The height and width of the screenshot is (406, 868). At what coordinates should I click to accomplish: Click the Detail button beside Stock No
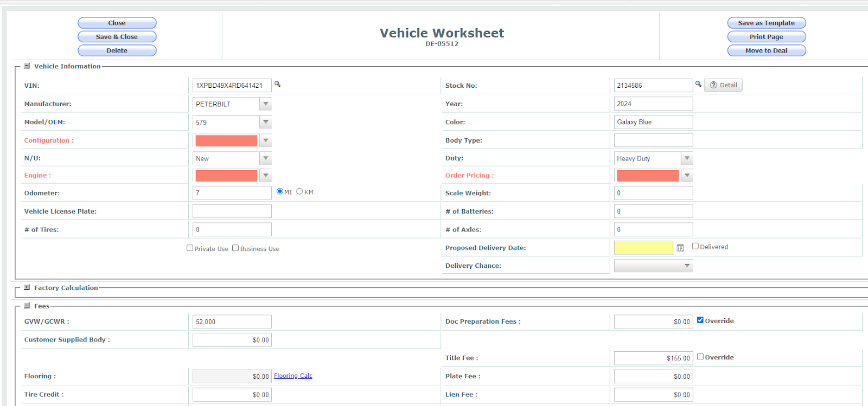[x=723, y=85]
